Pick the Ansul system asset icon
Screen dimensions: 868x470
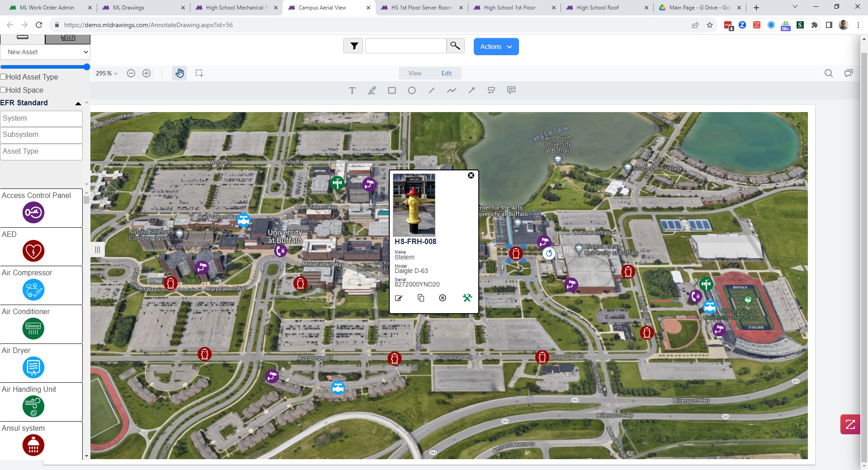33,445
